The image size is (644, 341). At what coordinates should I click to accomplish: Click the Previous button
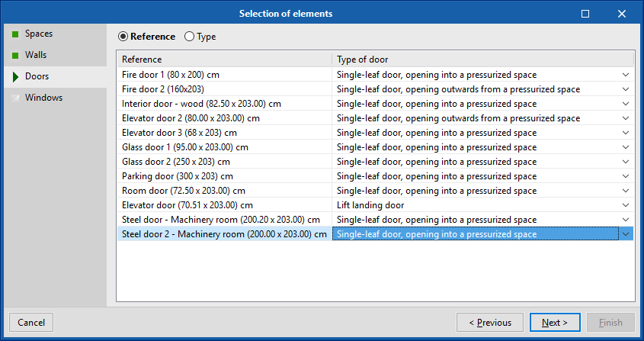[x=490, y=323]
